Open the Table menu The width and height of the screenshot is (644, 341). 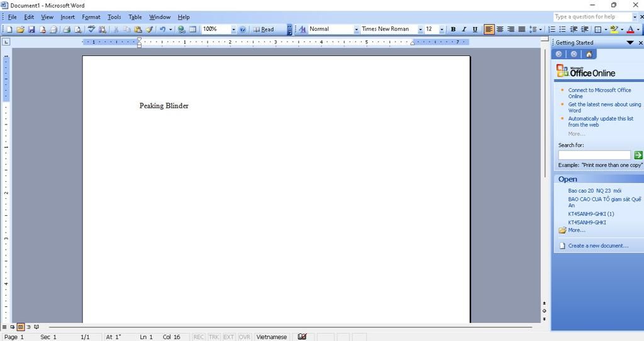click(x=135, y=17)
